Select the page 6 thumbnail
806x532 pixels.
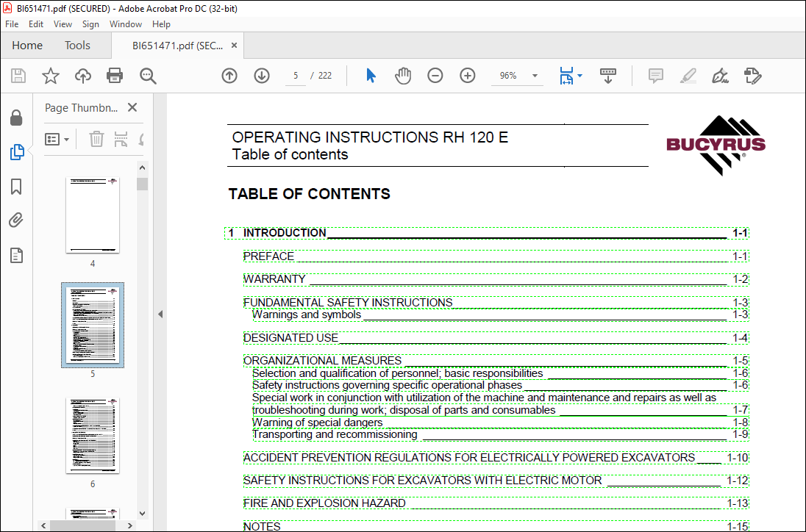pyautogui.click(x=93, y=436)
